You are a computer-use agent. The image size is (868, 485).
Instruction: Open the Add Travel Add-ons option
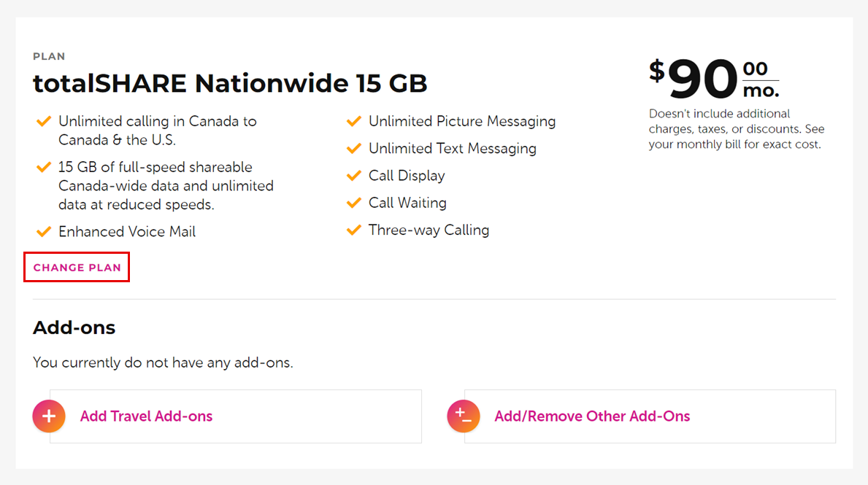click(146, 416)
